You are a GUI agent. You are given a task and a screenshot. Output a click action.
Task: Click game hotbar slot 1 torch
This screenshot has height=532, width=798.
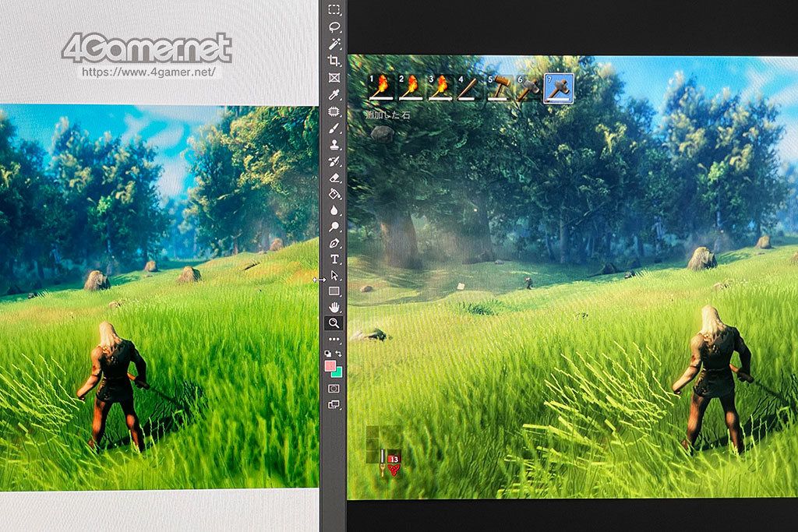381,87
